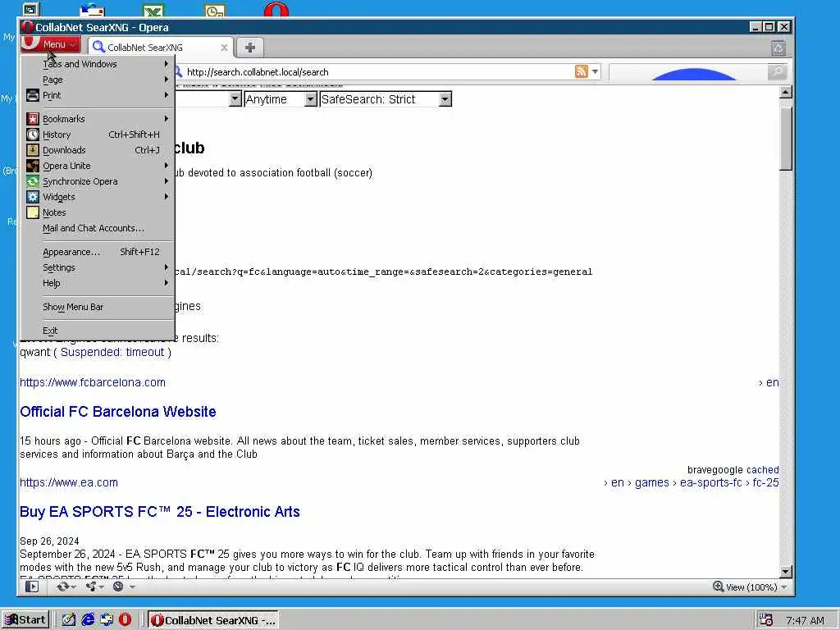Open the cached link for EA result

pos(761,470)
